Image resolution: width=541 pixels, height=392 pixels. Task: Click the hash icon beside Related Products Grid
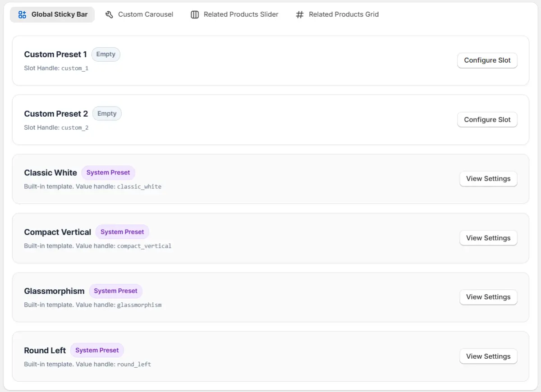click(300, 14)
